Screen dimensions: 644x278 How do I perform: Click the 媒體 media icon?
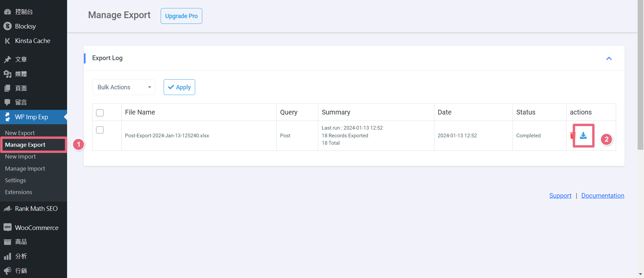pyautogui.click(x=7, y=74)
